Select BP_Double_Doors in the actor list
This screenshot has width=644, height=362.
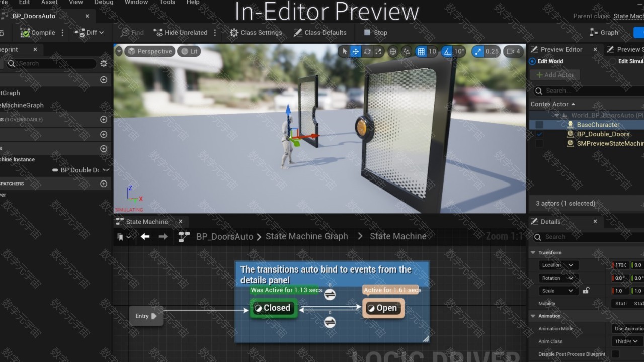click(603, 134)
